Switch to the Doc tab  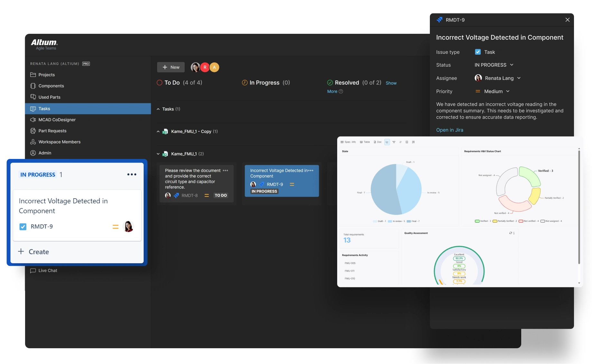click(x=378, y=142)
